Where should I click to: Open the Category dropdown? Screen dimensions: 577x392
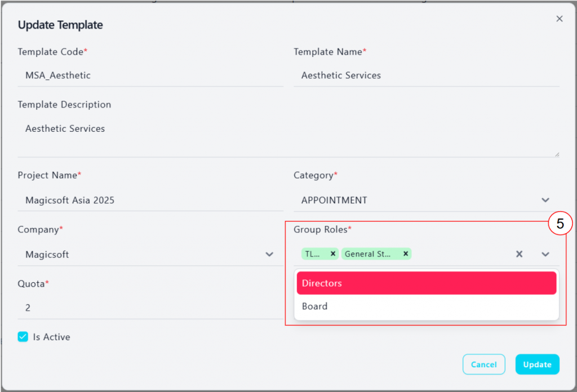545,201
